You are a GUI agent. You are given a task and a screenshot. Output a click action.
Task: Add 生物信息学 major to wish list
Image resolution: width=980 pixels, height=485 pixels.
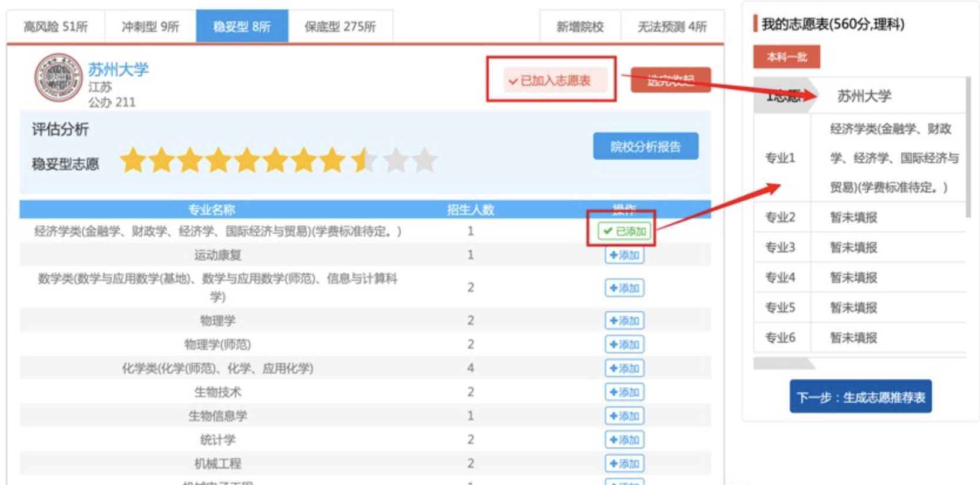tap(624, 416)
